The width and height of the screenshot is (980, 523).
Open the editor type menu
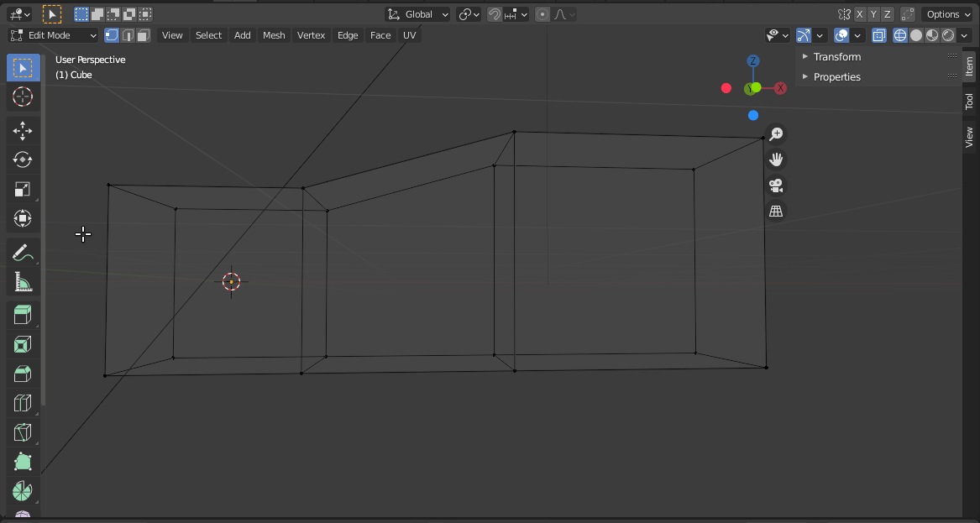click(x=20, y=13)
